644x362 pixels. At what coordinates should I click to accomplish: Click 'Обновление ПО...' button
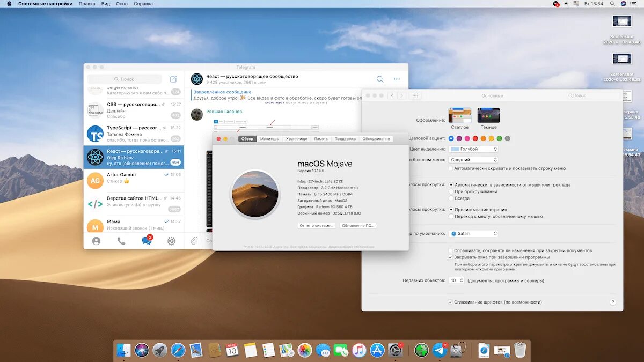358,226
